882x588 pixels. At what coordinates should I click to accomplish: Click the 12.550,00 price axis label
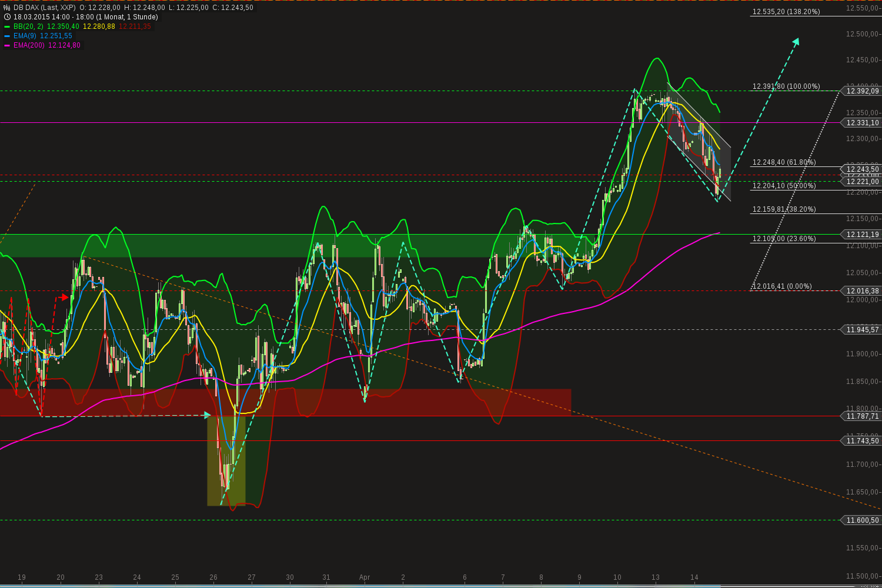pos(863,8)
